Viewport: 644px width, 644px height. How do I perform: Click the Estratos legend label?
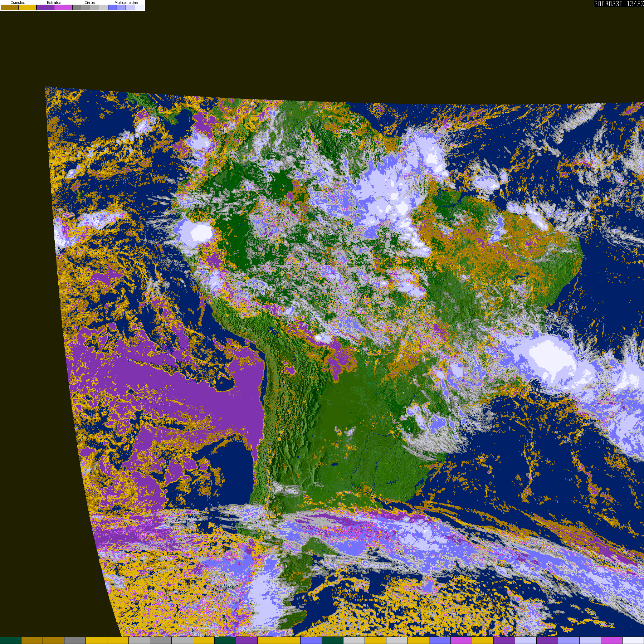coord(54,3)
